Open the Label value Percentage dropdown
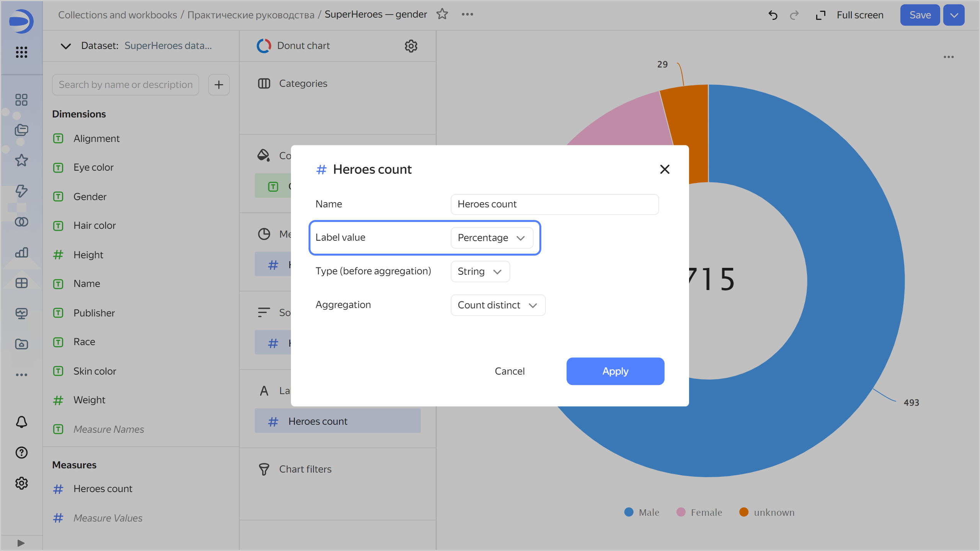 [492, 238]
